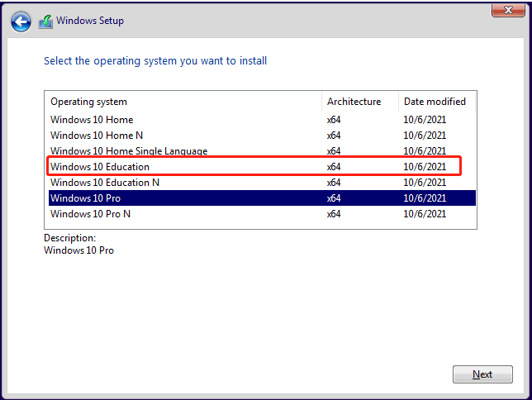Choose Windows 10 Home Single Language
The image size is (532, 400).
pyautogui.click(x=262, y=150)
